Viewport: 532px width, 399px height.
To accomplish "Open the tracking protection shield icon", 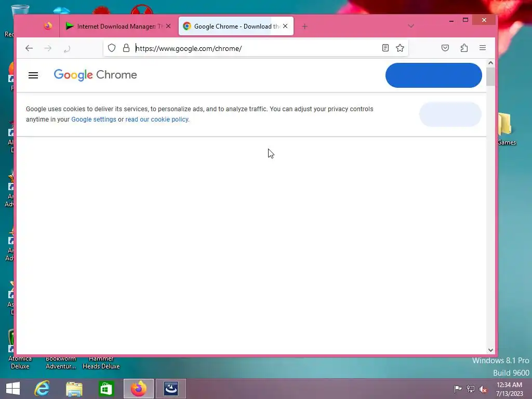I will tap(112, 48).
